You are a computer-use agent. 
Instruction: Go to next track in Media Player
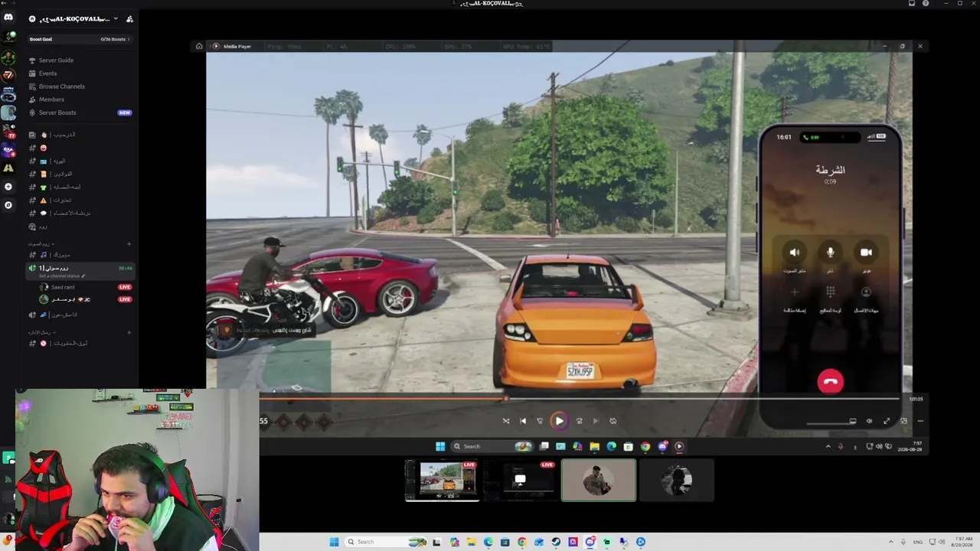pyautogui.click(x=596, y=421)
